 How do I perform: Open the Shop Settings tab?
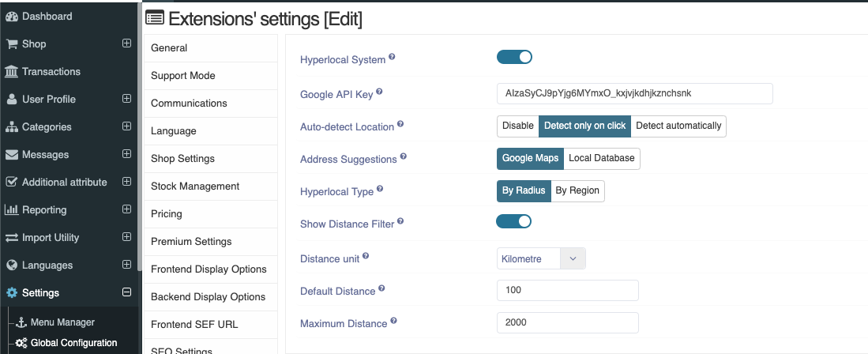[210, 159]
